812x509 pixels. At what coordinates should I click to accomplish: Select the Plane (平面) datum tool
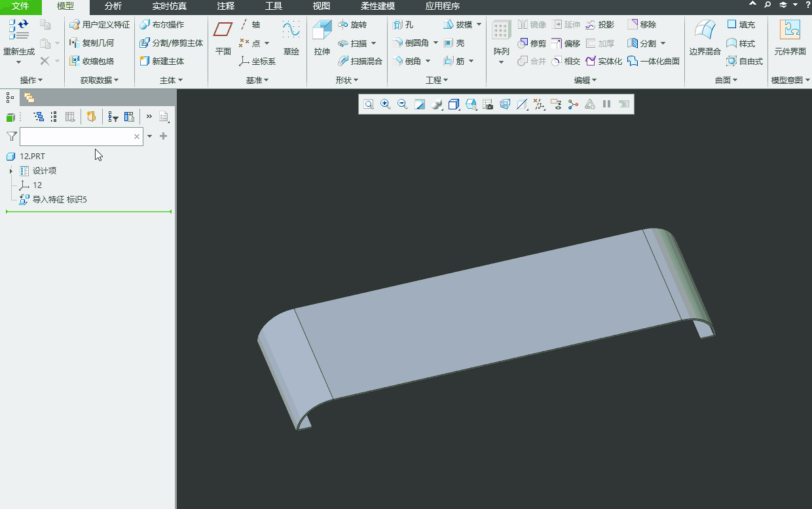click(x=223, y=37)
